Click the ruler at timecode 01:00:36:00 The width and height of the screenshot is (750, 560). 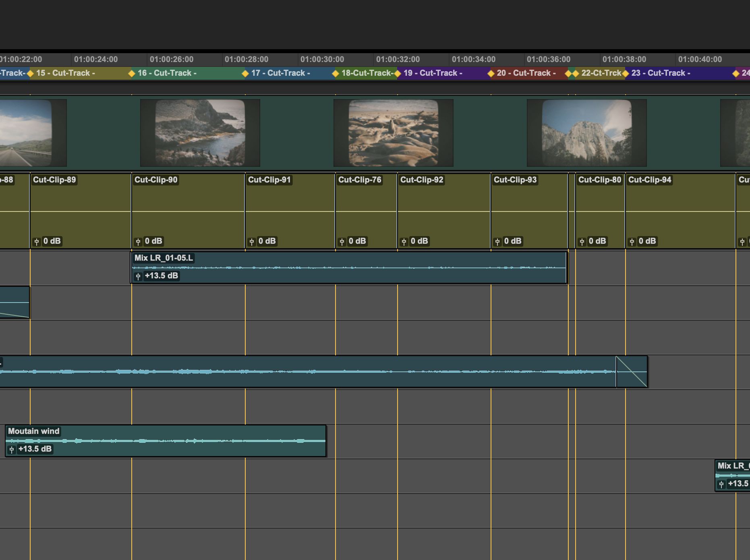(549, 60)
